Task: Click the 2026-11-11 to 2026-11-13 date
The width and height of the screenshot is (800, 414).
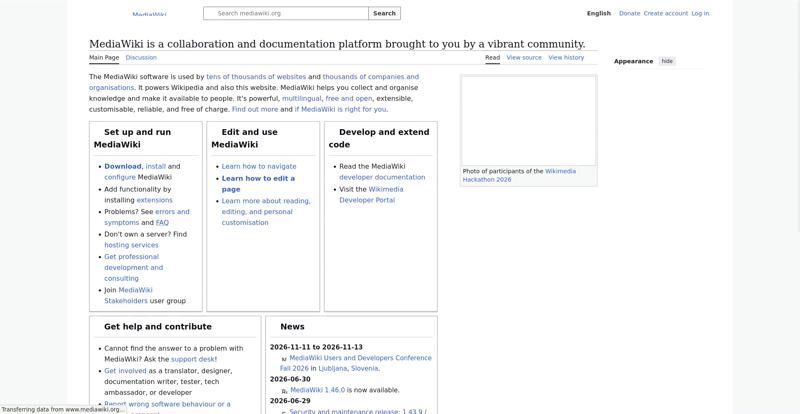Action: (x=316, y=347)
